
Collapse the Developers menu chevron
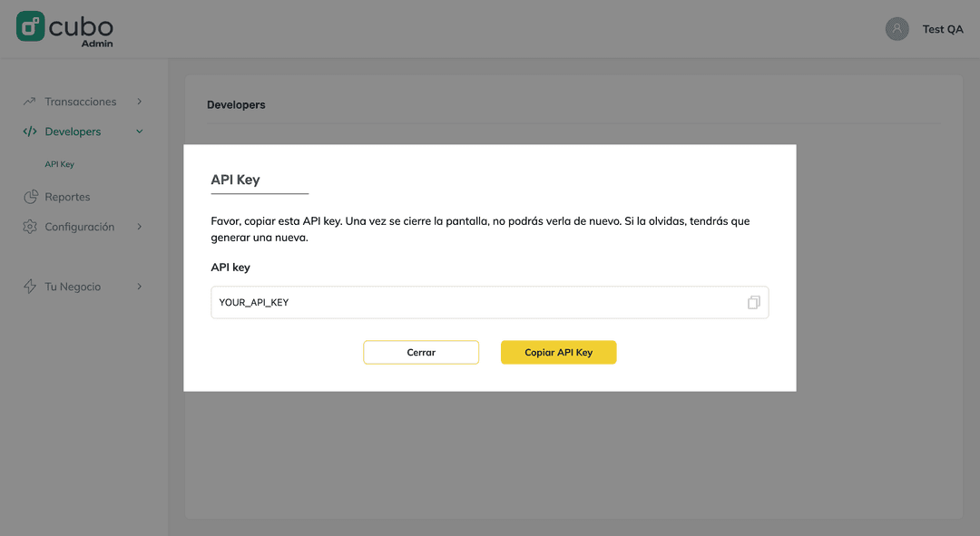tap(140, 132)
